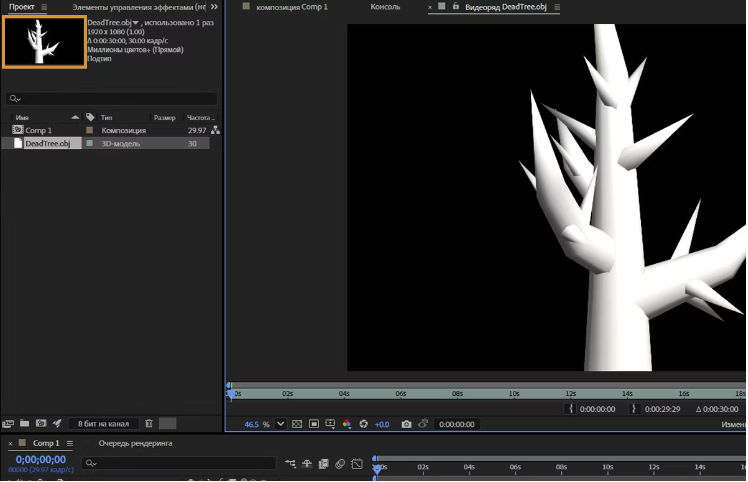This screenshot has width=748, height=482.
Task: Take snapshot with the camera icon
Action: click(x=406, y=424)
